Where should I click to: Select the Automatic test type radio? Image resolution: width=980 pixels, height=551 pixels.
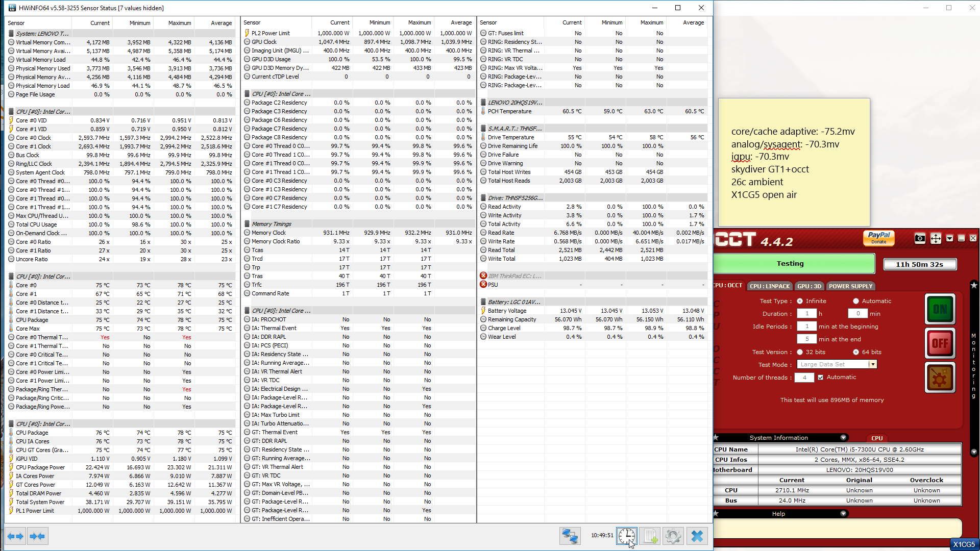(856, 301)
